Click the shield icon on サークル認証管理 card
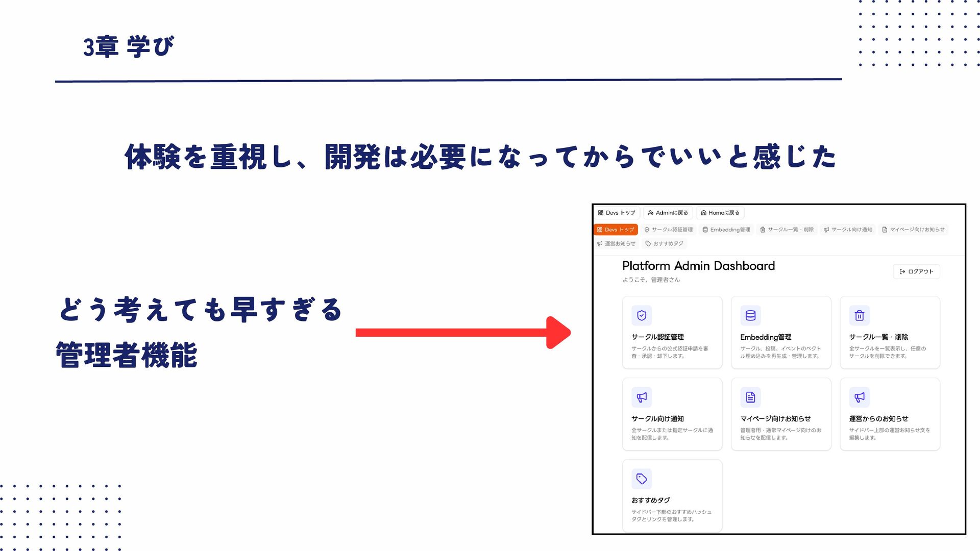Image resolution: width=980 pixels, height=551 pixels. (x=642, y=315)
